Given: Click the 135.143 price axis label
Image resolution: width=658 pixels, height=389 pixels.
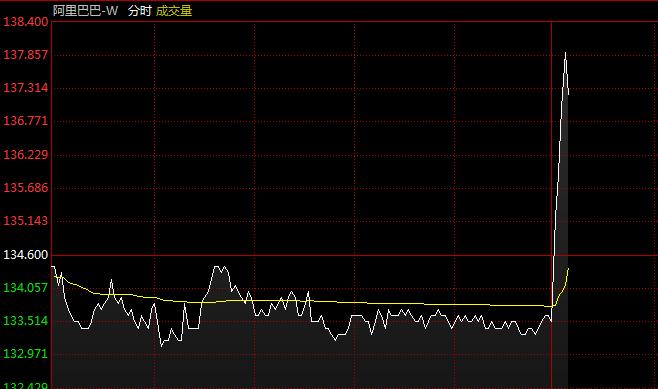Looking at the screenshot, I should (x=26, y=220).
